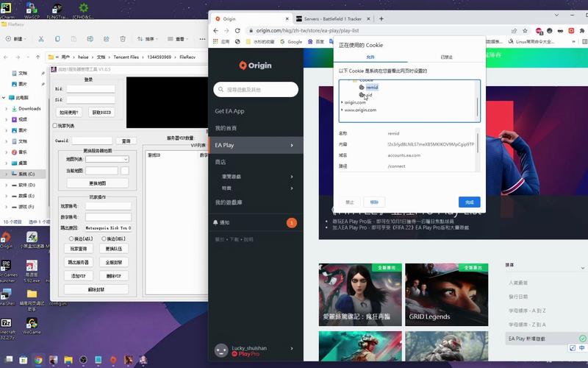This screenshot has width=588, height=368.
Task: Click the blue 完成 done button
Action: [x=469, y=202]
